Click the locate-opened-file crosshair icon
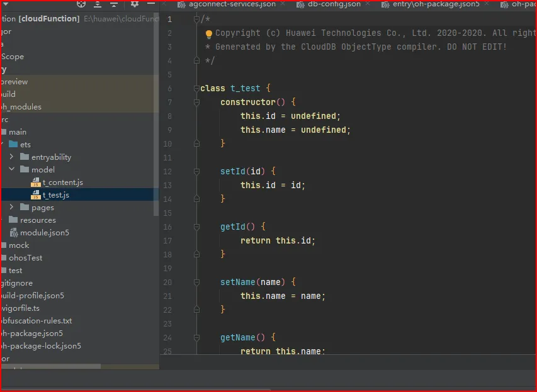The width and height of the screenshot is (537, 392). [x=81, y=4]
